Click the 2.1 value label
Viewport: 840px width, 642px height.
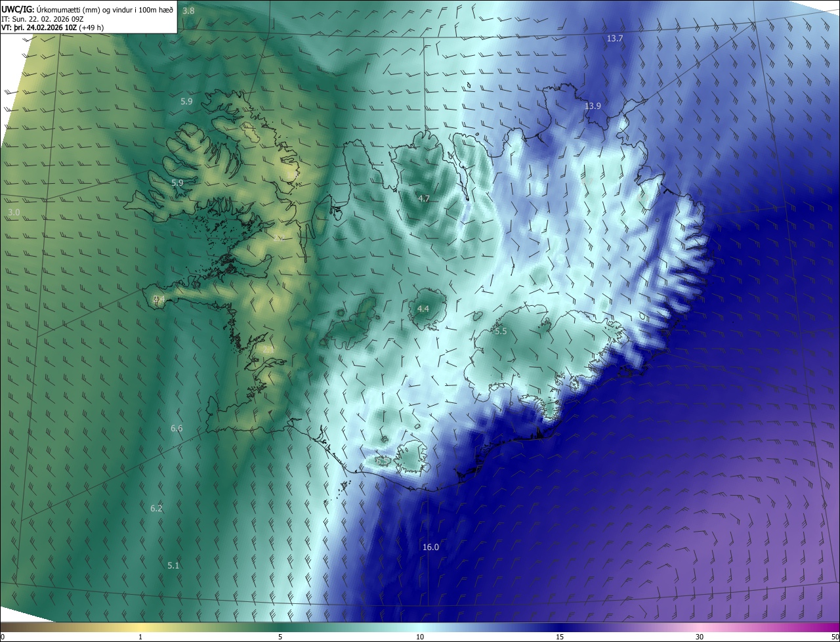click(268, 350)
